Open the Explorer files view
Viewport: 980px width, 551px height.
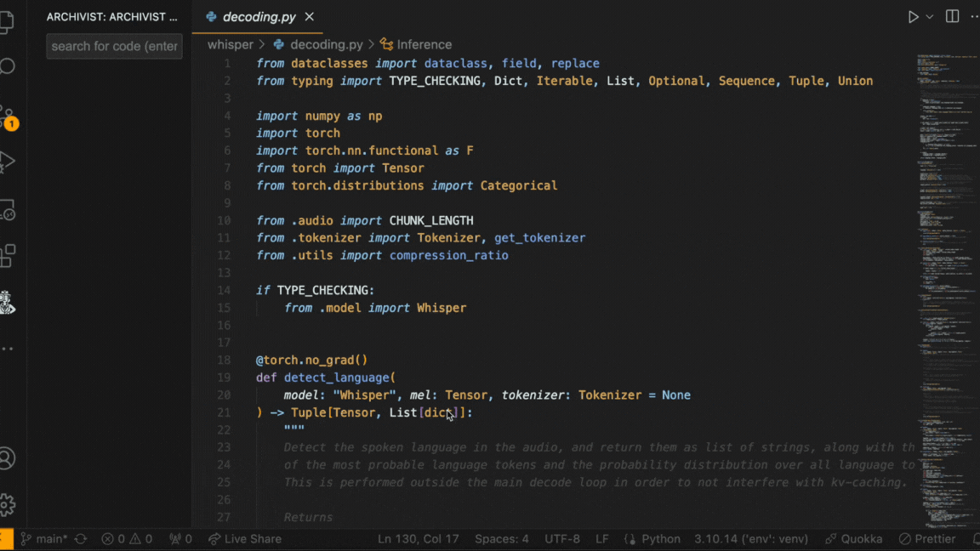click(x=7, y=22)
